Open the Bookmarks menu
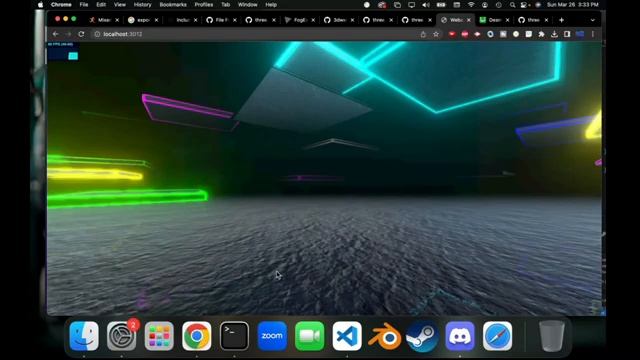Screen dimensions: 640x360 point(173,5)
